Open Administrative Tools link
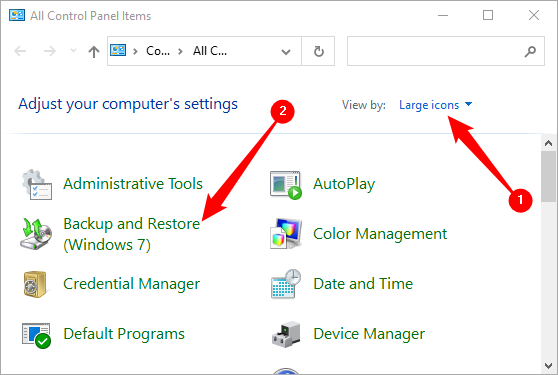Viewport: 558px width, 375px height. [133, 184]
